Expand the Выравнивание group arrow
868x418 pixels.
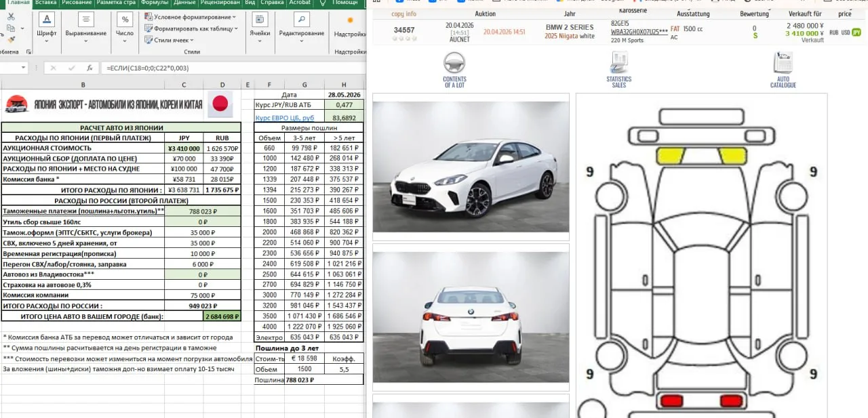[86, 40]
